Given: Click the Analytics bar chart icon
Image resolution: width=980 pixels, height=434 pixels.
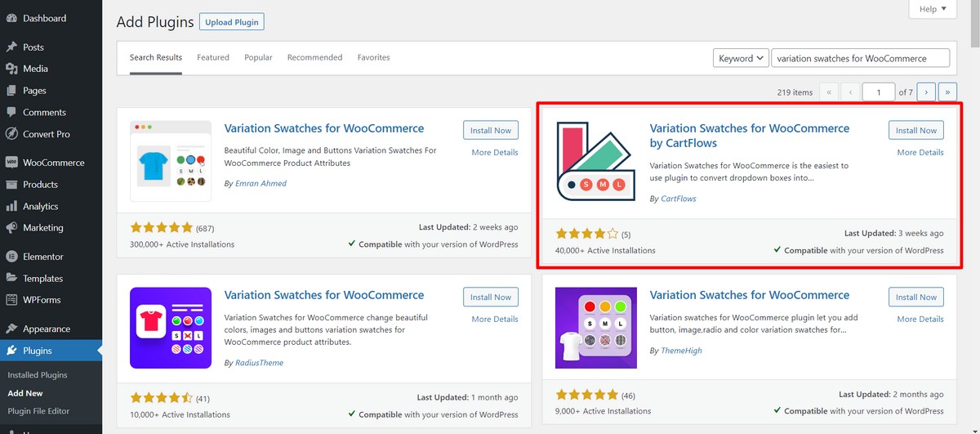Looking at the screenshot, I should click(x=11, y=207).
